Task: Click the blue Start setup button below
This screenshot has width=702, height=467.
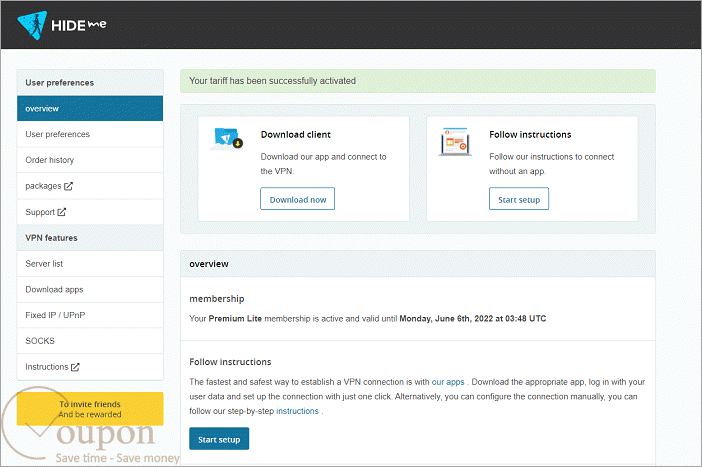Action: pos(219,439)
